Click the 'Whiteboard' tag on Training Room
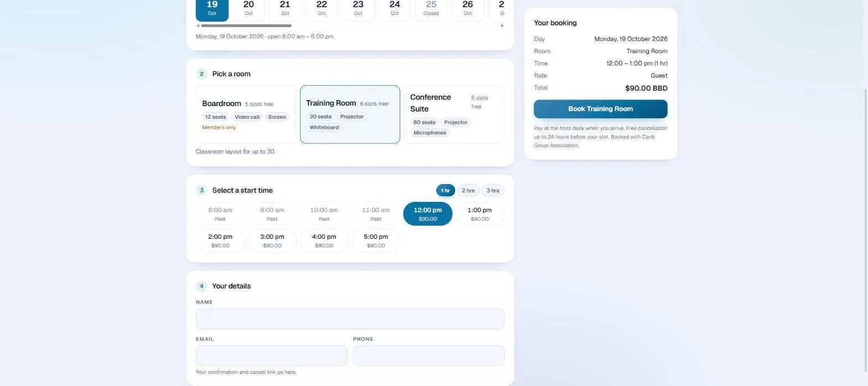 [324, 127]
